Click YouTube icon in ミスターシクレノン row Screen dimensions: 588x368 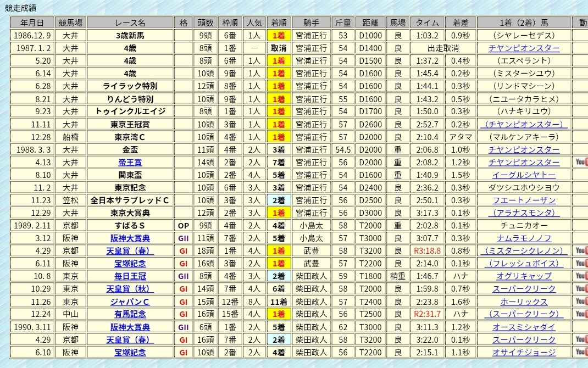pyautogui.click(x=581, y=250)
